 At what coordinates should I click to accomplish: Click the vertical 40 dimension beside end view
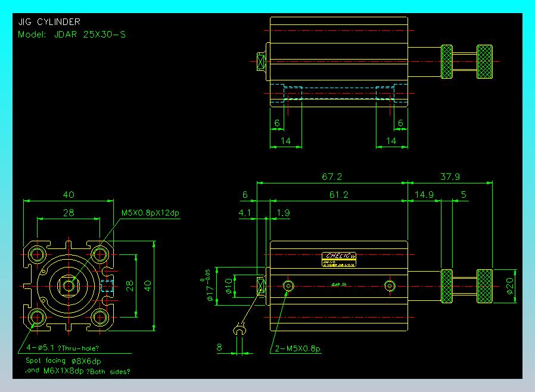tap(147, 286)
